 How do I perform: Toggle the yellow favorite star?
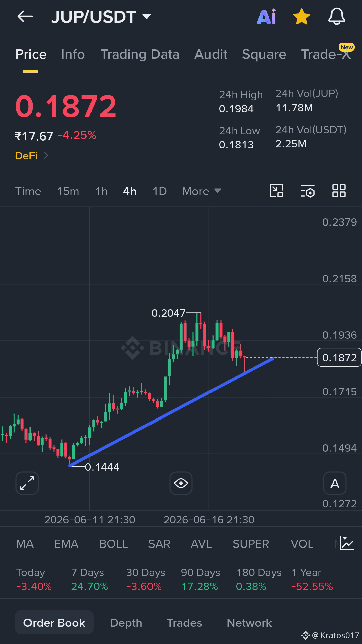301,17
